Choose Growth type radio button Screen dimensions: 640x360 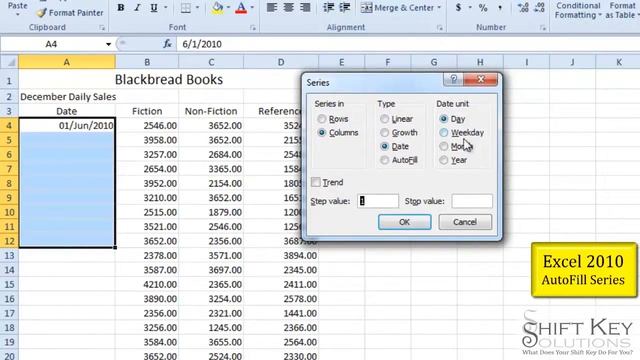pyautogui.click(x=384, y=133)
